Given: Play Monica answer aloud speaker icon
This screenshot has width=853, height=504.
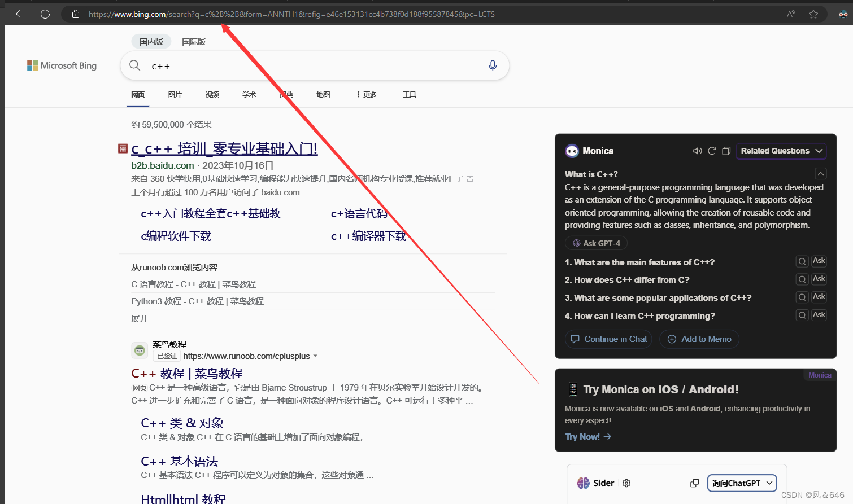Looking at the screenshot, I should (697, 151).
